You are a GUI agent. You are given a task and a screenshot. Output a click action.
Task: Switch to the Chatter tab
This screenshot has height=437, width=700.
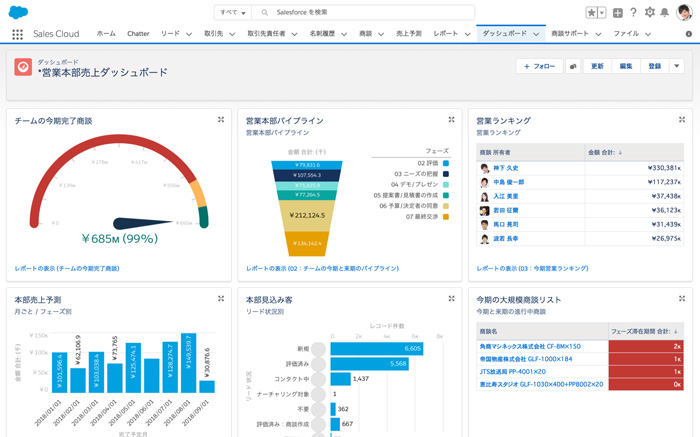138,34
